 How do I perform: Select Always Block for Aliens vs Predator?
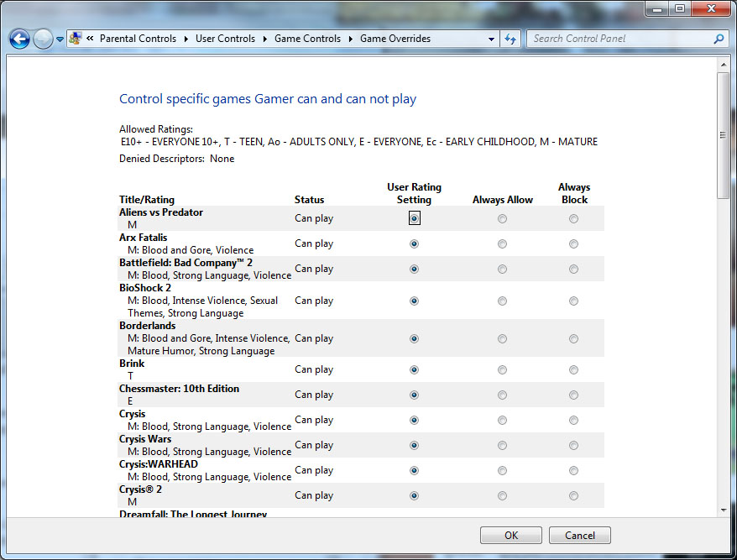pos(573,218)
